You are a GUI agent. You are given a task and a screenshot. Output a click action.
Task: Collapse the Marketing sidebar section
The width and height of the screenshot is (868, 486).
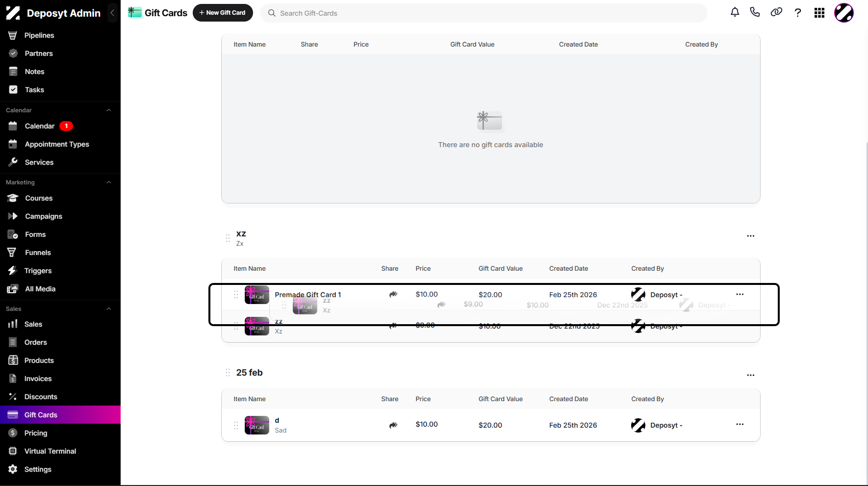click(109, 182)
